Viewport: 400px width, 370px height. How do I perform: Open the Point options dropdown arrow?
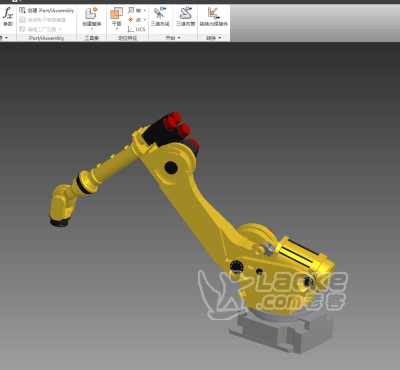(x=145, y=20)
